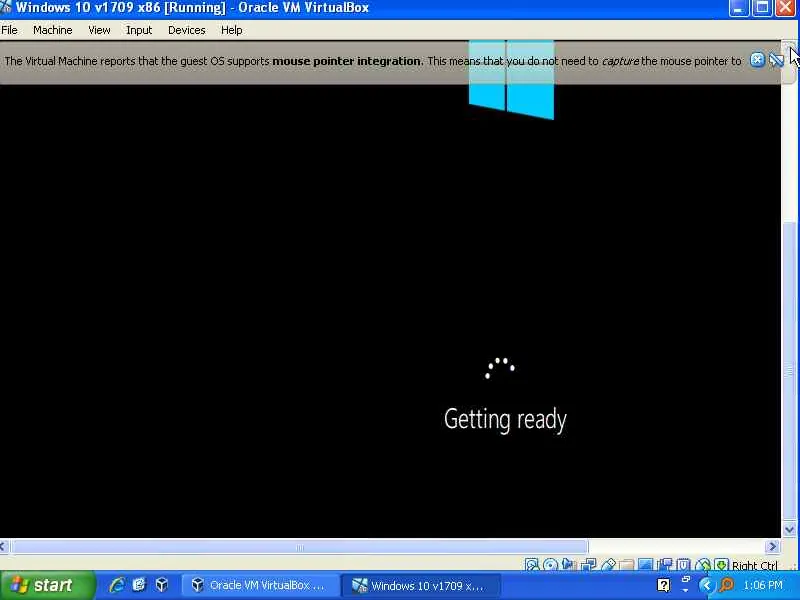Click the 1:06 PM taskbar clock
The width and height of the screenshot is (800, 600).
pos(763,585)
